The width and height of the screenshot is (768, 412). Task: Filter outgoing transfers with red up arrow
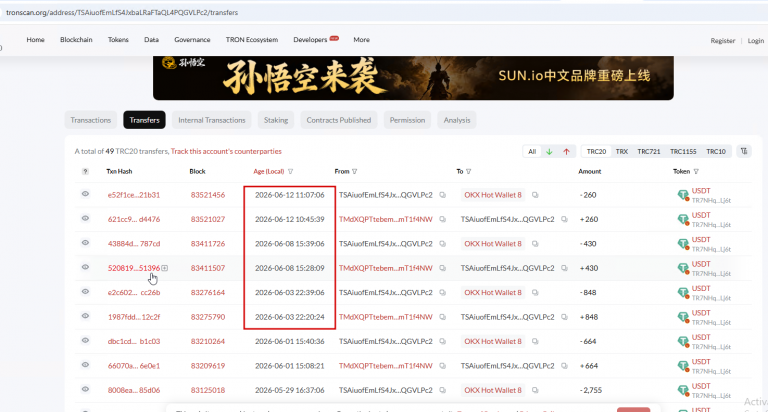tap(566, 152)
